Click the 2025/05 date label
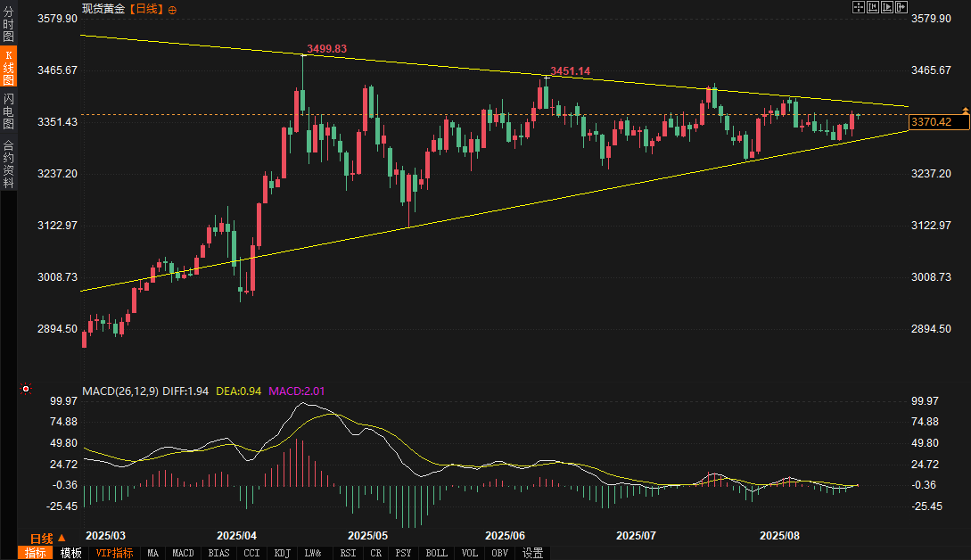This screenshot has height=560, width=971. (368, 536)
